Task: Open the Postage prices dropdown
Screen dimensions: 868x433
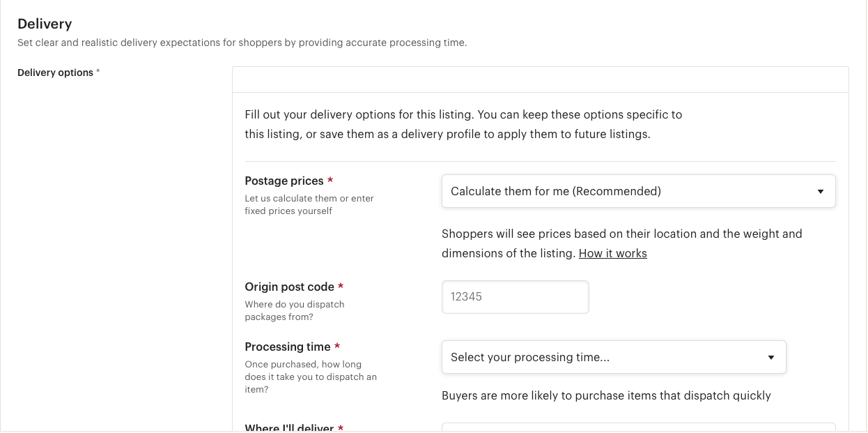Action: (x=637, y=191)
